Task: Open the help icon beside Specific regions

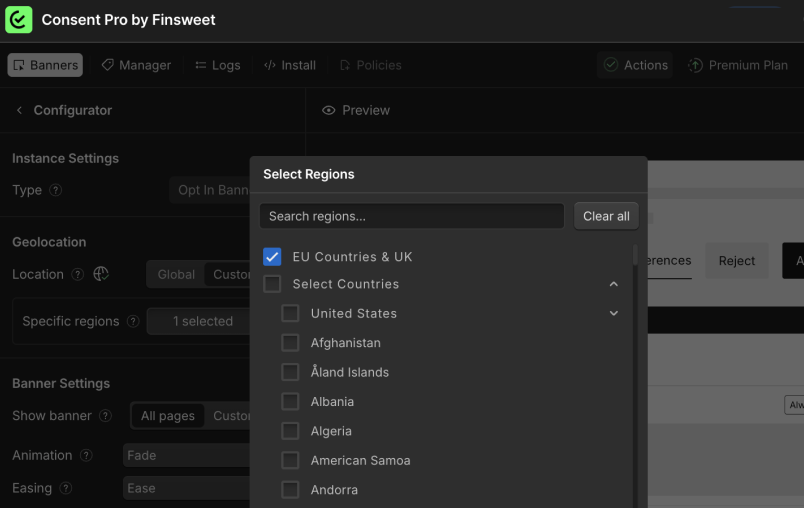Action: pyautogui.click(x=133, y=321)
